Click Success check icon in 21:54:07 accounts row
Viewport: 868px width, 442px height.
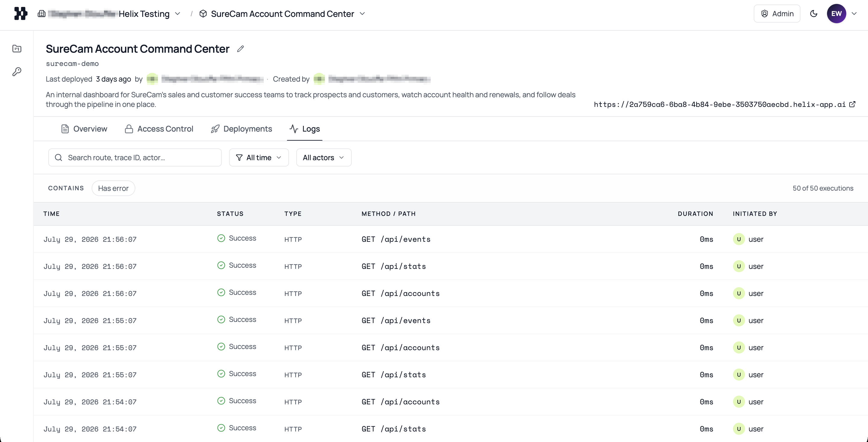pos(221,401)
